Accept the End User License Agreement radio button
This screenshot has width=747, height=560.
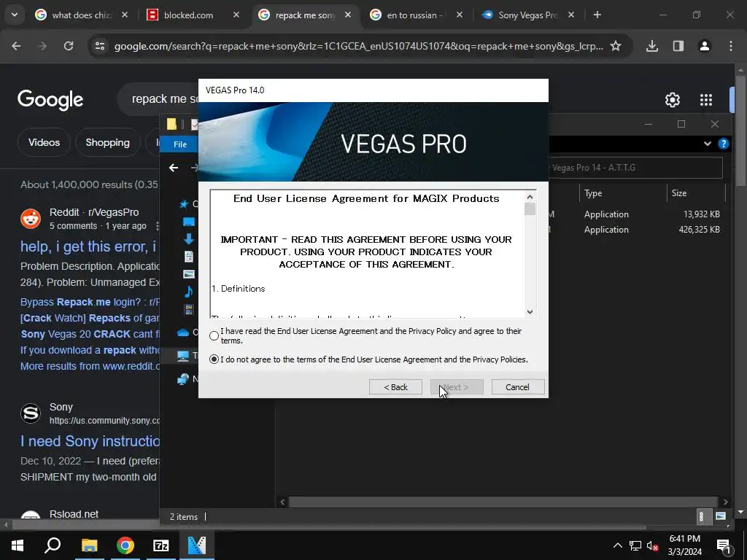click(214, 335)
